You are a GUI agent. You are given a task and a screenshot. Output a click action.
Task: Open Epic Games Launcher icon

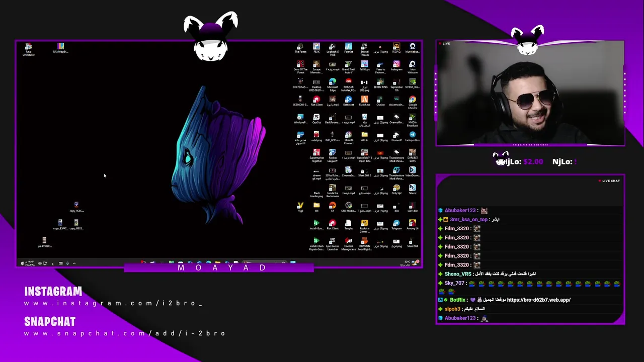pos(333,244)
